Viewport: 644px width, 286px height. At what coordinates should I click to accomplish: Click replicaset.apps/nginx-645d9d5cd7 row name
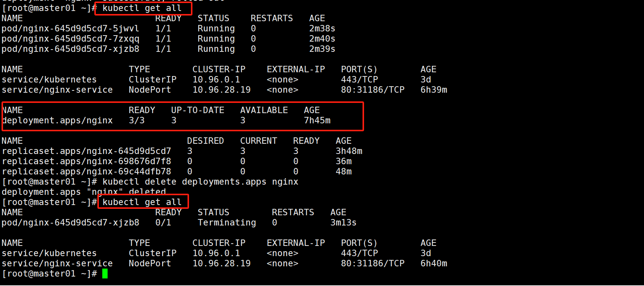[x=86, y=151]
